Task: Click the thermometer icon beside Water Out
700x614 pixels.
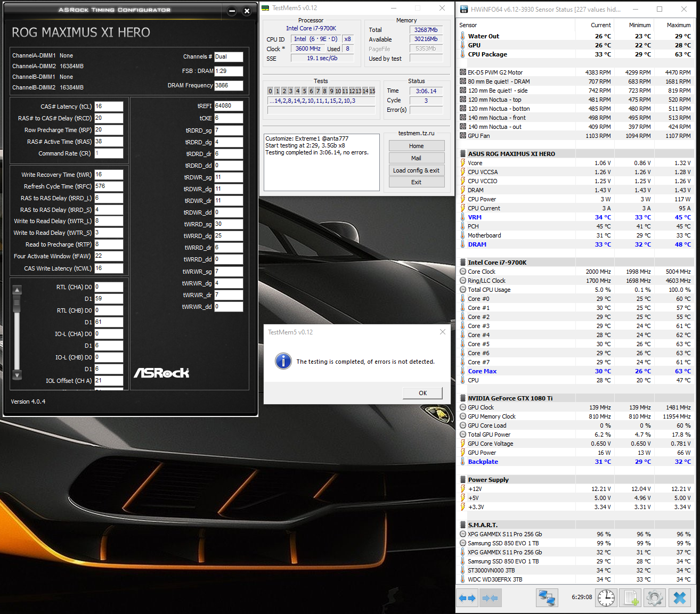Action: [x=463, y=36]
